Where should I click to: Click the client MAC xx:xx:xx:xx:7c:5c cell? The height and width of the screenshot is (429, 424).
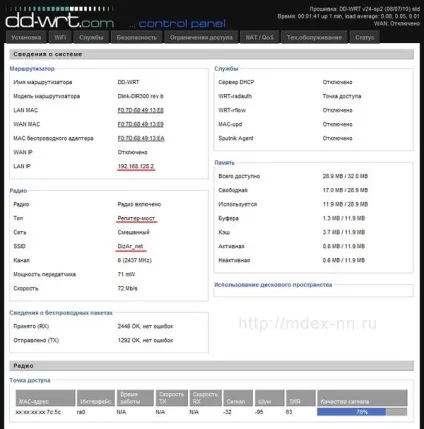38,412
